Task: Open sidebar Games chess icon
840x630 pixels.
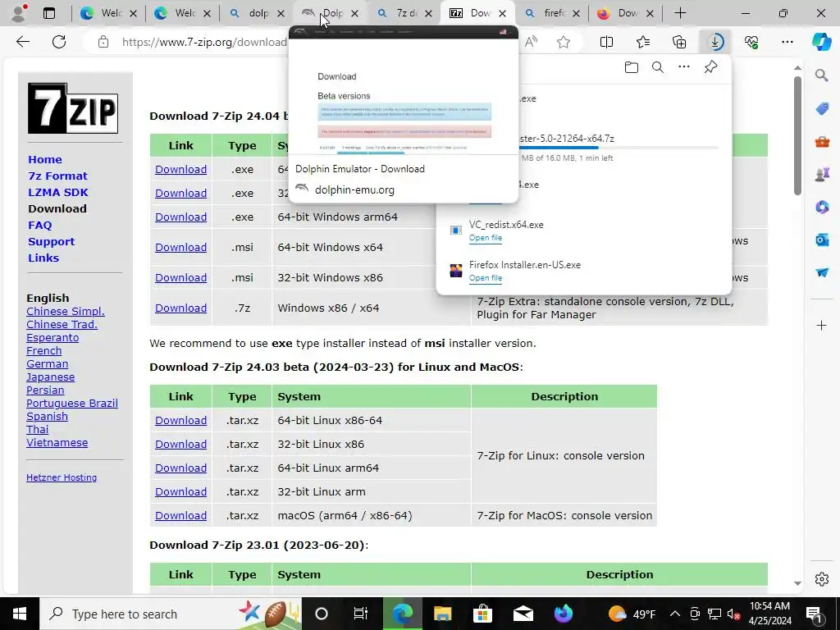Action: [x=822, y=175]
